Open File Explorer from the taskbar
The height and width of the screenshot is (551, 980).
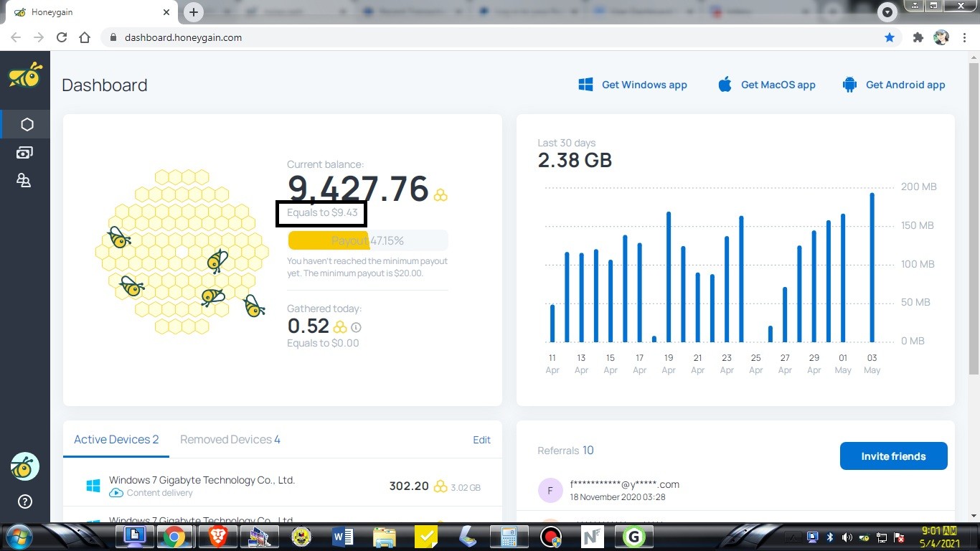click(385, 537)
